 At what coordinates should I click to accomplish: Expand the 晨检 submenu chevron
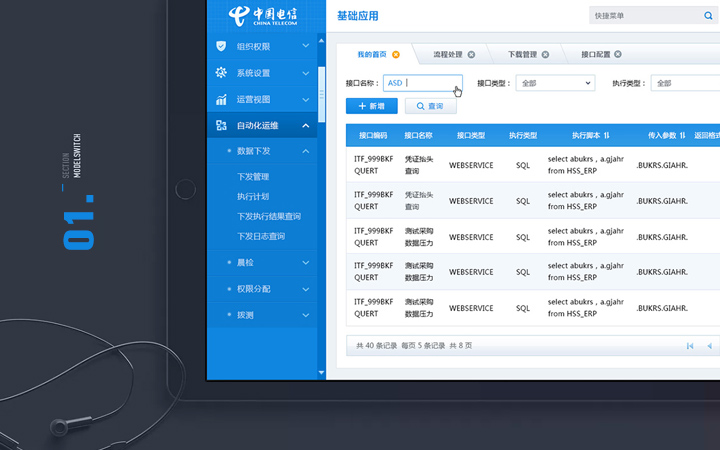[305, 263]
